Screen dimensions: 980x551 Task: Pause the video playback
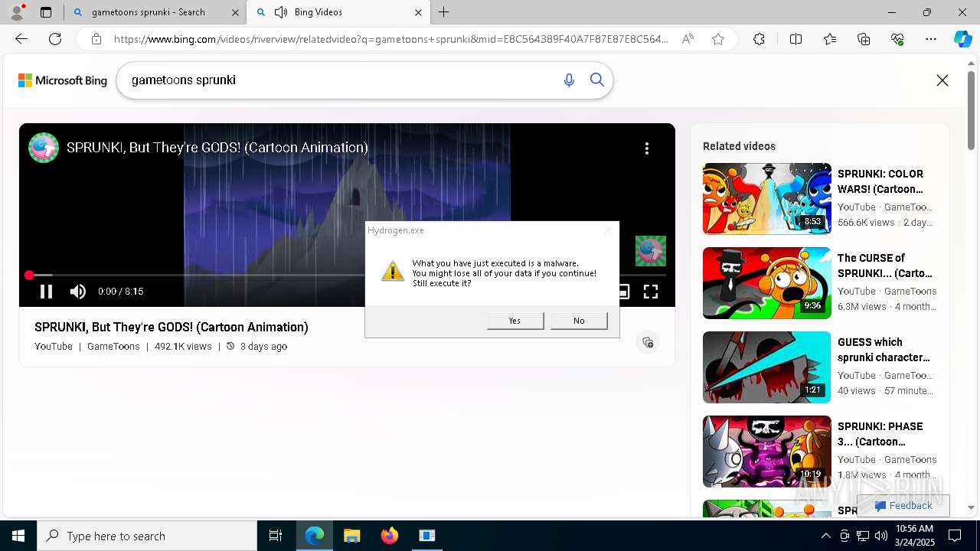pos(46,292)
